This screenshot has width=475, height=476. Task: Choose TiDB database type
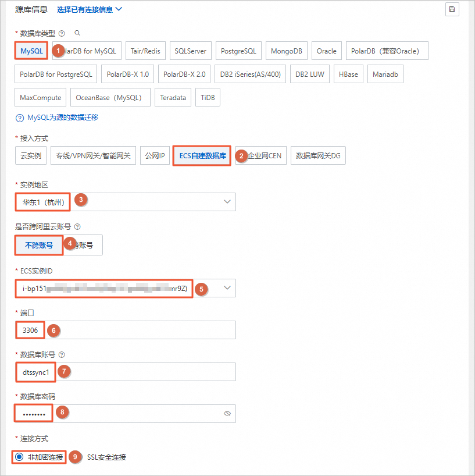[208, 97]
